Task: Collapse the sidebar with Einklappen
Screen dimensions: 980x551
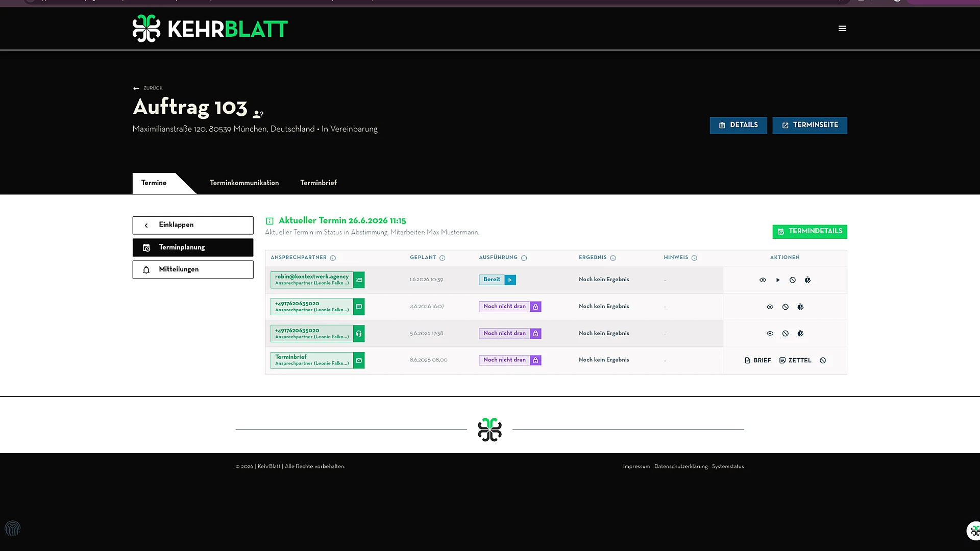Action: tap(193, 225)
